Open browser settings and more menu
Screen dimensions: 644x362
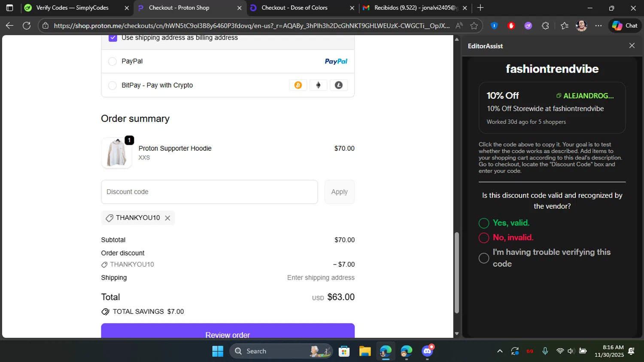coord(598,26)
